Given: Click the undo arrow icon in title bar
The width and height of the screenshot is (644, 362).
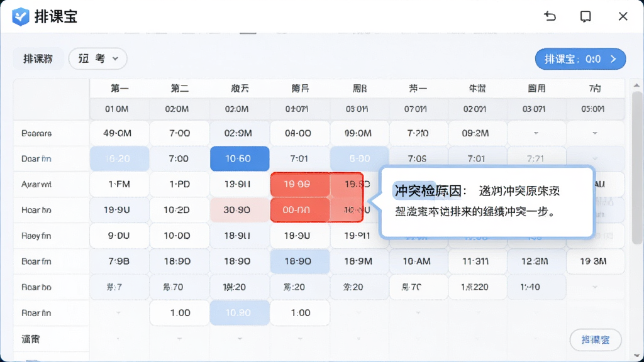Looking at the screenshot, I should coord(550,16).
